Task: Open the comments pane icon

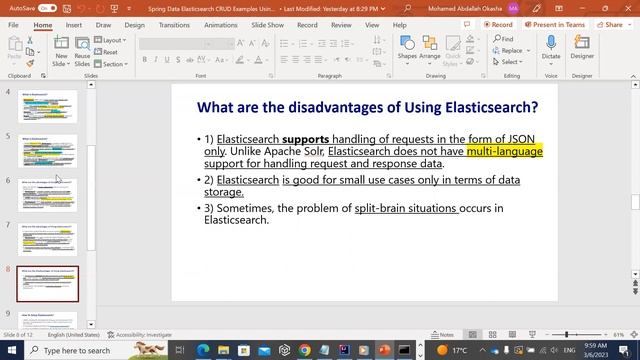Action: pos(467,24)
